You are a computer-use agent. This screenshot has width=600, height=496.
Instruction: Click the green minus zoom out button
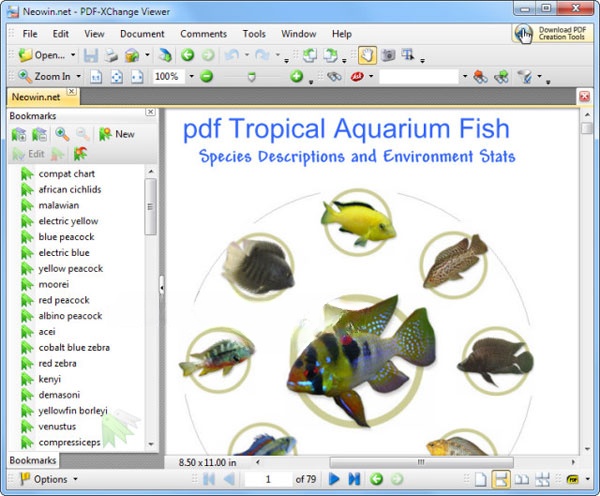(x=206, y=77)
